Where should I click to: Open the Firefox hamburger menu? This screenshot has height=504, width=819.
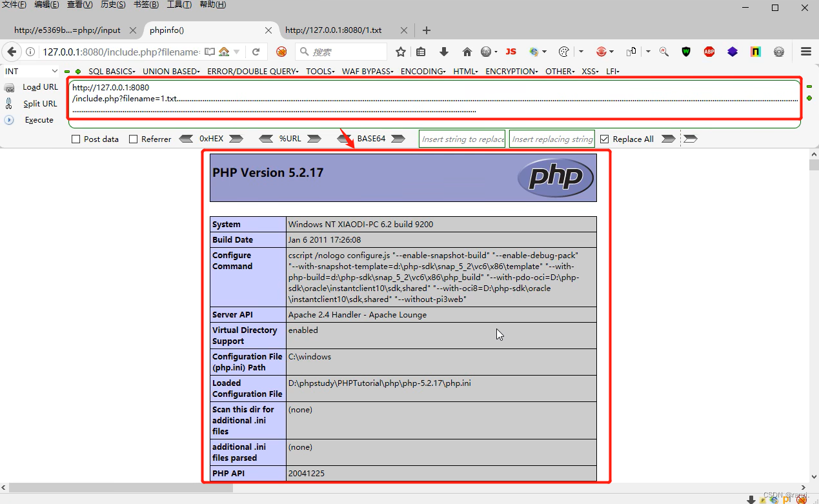click(x=806, y=52)
